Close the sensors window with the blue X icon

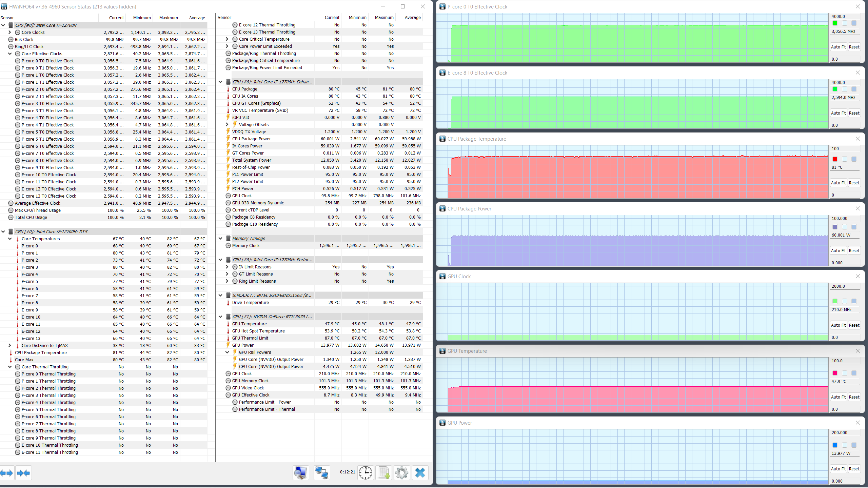(420, 473)
